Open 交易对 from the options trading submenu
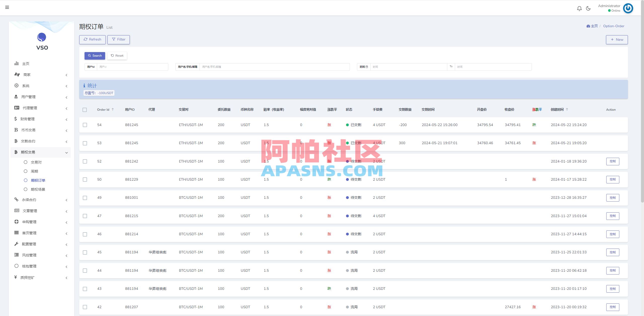The width and height of the screenshot is (644, 316). 36,162
